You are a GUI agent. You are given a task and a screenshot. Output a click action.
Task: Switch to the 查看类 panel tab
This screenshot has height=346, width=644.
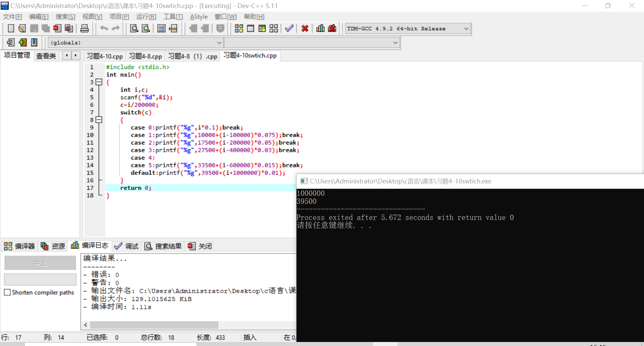click(46, 56)
